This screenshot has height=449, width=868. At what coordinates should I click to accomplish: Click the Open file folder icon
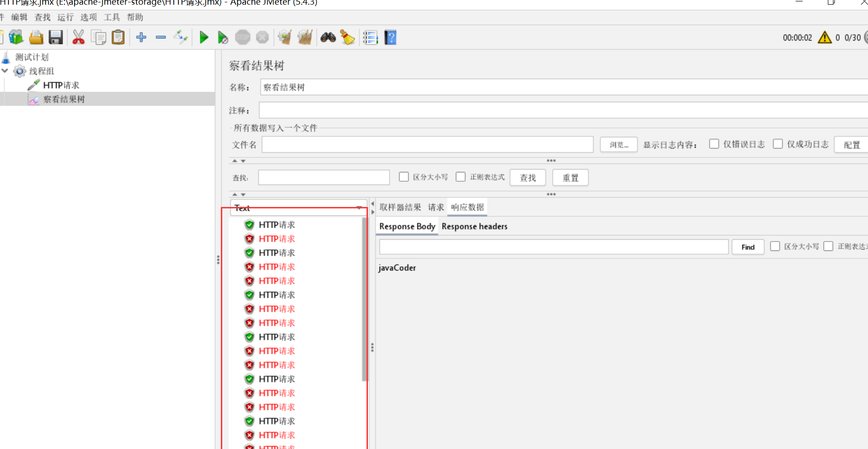coord(36,37)
